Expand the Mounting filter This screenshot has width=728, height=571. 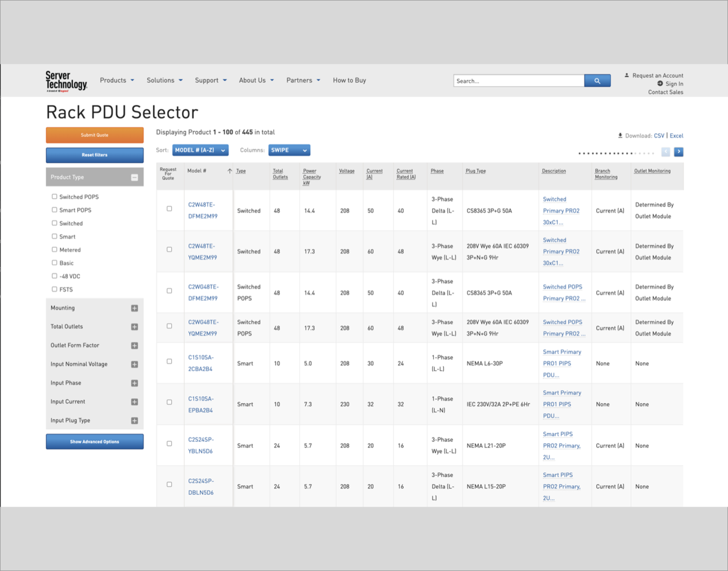tap(134, 308)
